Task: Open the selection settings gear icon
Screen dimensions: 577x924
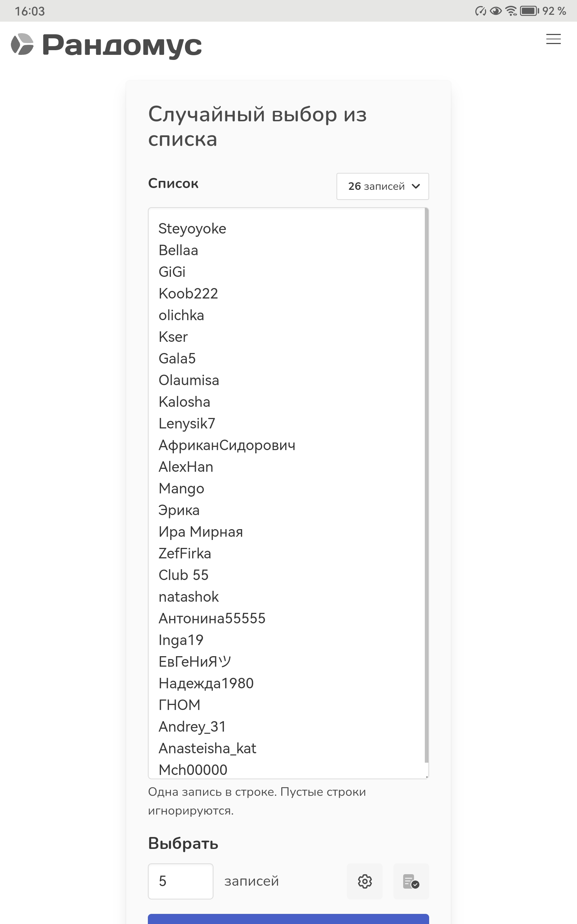Action: tap(365, 881)
